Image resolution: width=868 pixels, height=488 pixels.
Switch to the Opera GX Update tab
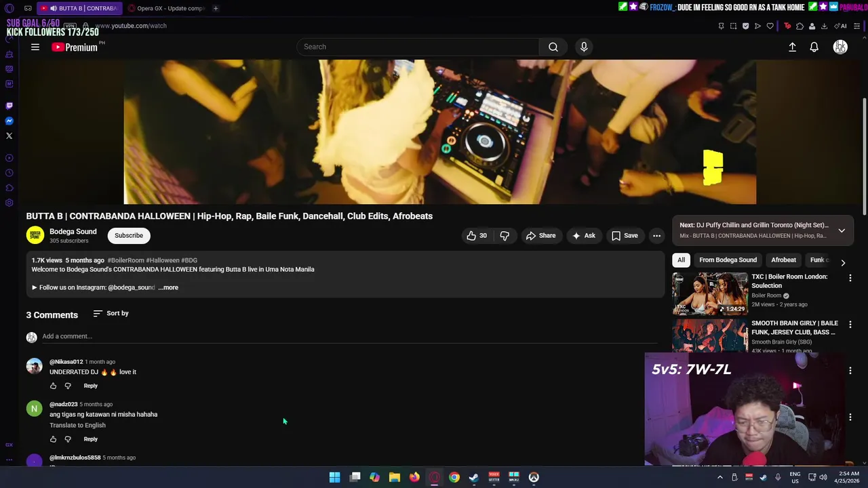(x=166, y=8)
